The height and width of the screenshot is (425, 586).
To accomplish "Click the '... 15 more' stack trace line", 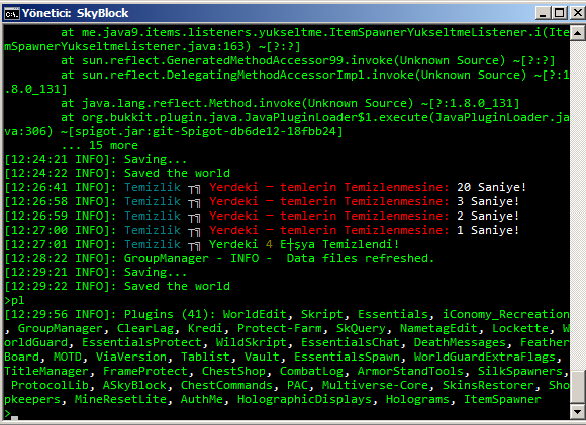I will pos(99,145).
